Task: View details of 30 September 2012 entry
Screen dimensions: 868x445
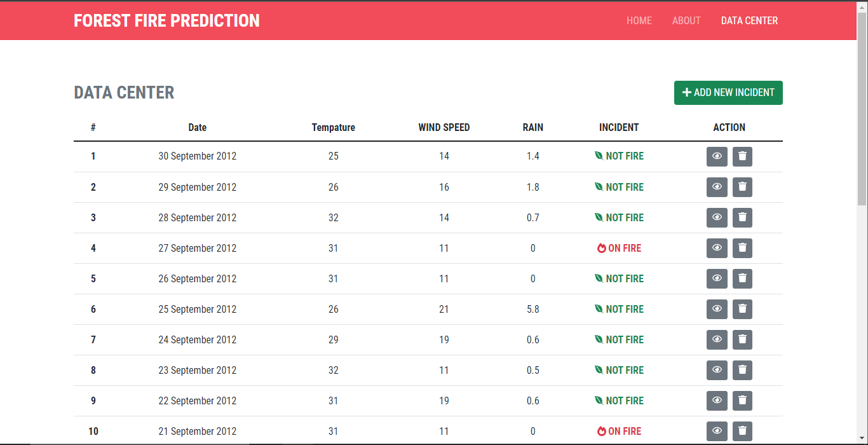Action: (717, 156)
